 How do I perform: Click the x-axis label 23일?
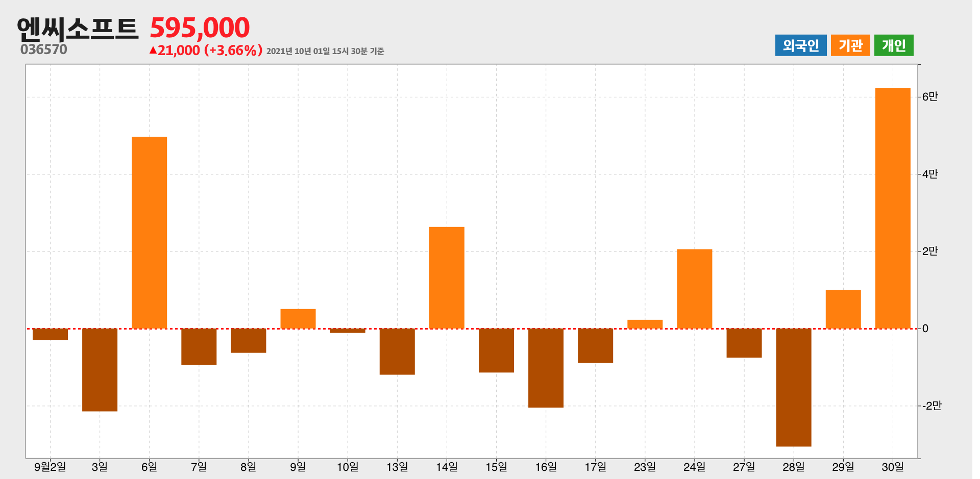point(645,467)
